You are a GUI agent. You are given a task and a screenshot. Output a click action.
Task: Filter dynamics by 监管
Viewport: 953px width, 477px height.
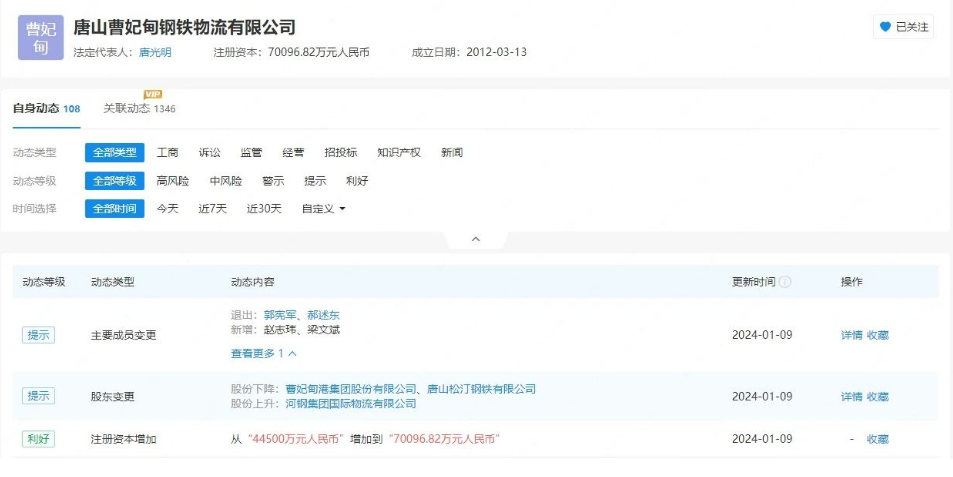(251, 153)
